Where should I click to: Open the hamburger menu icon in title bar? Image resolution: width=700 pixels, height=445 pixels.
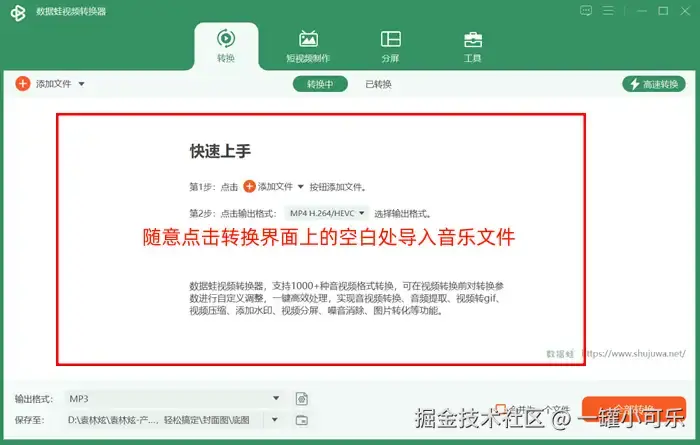tap(608, 11)
